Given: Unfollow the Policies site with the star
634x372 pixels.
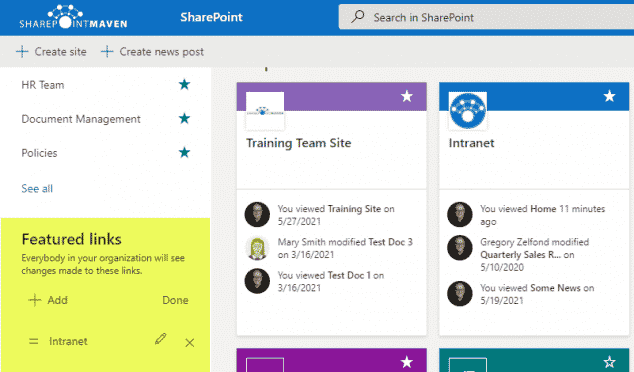Looking at the screenshot, I should [x=184, y=152].
